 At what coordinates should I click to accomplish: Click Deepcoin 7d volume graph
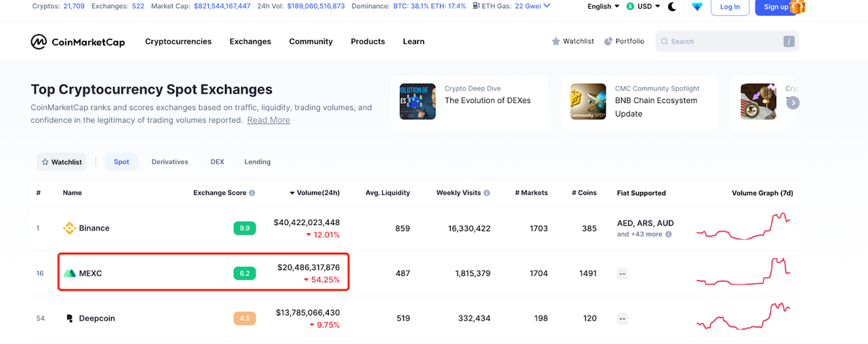743,316
